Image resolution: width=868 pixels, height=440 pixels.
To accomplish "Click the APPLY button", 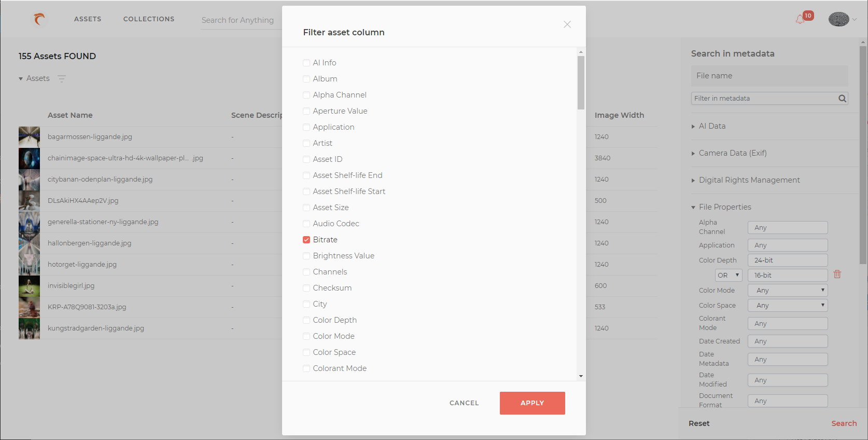I will [x=533, y=403].
